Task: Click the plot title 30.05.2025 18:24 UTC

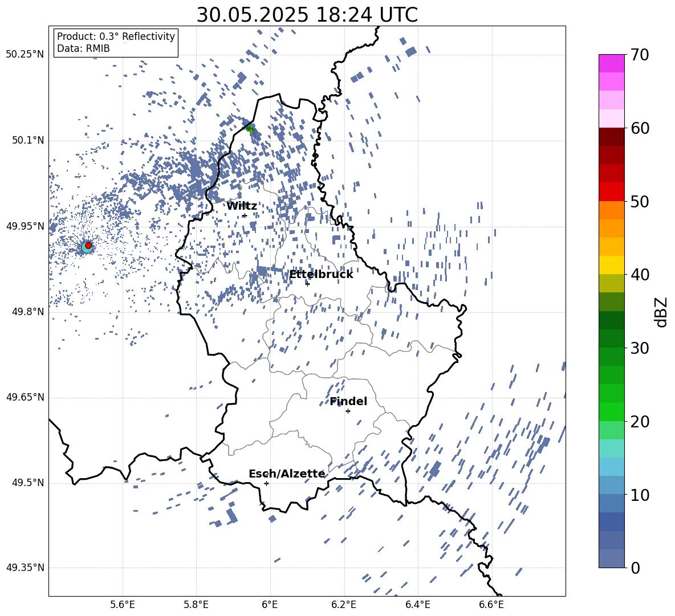Action: [307, 15]
